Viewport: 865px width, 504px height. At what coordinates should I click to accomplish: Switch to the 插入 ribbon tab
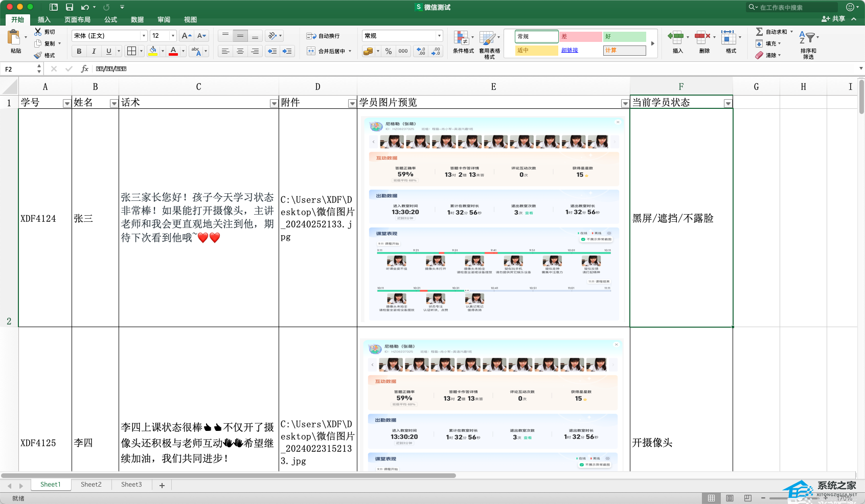pyautogui.click(x=44, y=19)
